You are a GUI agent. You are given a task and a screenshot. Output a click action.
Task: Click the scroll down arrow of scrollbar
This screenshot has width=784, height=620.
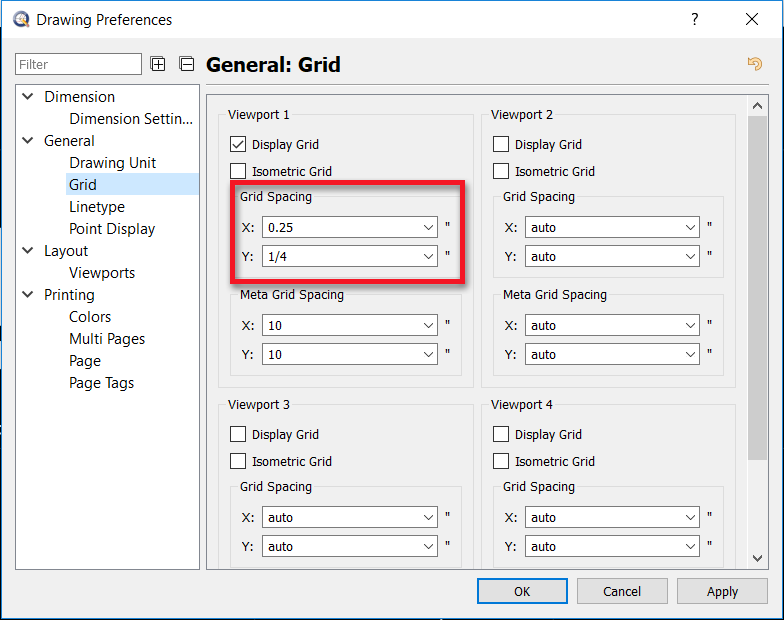pos(757,558)
